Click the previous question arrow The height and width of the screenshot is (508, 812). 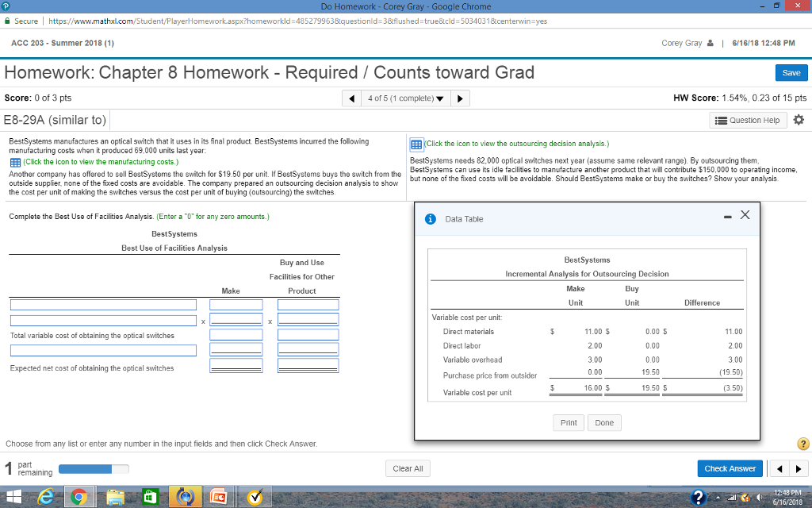click(x=351, y=98)
